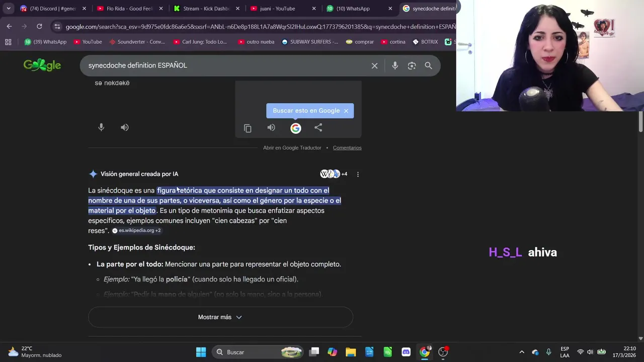Viewport: 644px width, 362px height.
Task: Open the es.wikipedia.org +2 source chip
Action: click(136, 230)
